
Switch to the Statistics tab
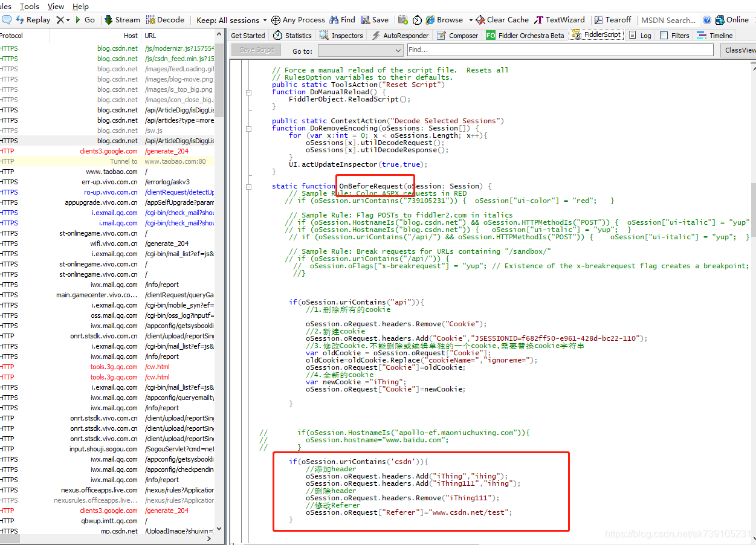point(292,36)
